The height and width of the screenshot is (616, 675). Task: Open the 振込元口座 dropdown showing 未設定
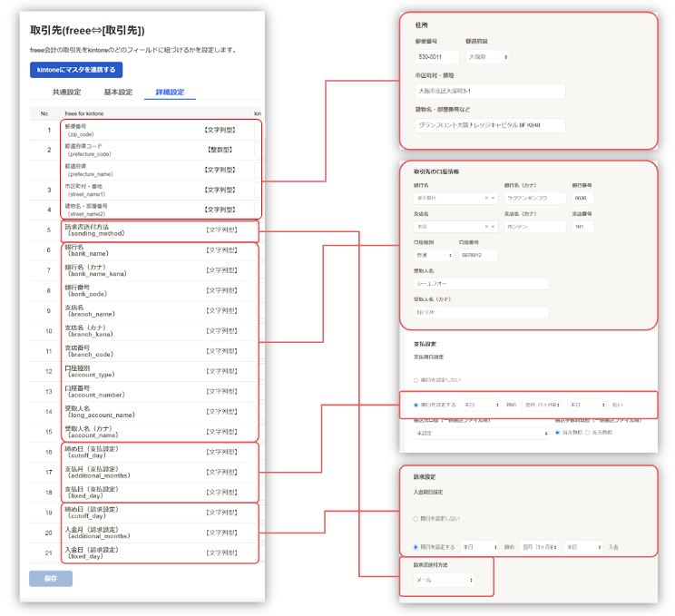click(481, 434)
